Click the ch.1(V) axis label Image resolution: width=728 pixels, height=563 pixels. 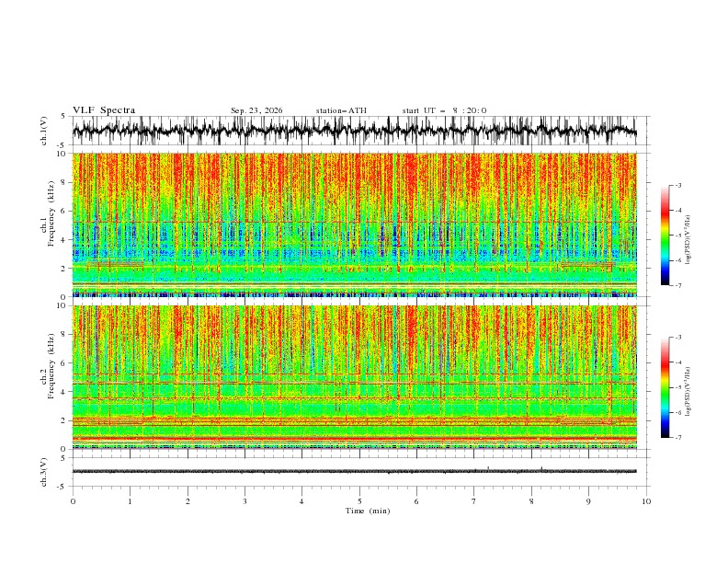click(44, 131)
